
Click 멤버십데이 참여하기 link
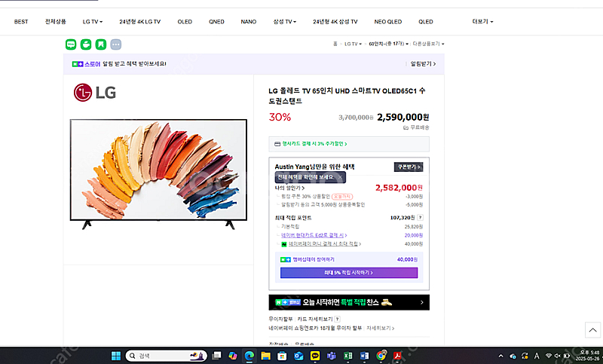point(314,260)
